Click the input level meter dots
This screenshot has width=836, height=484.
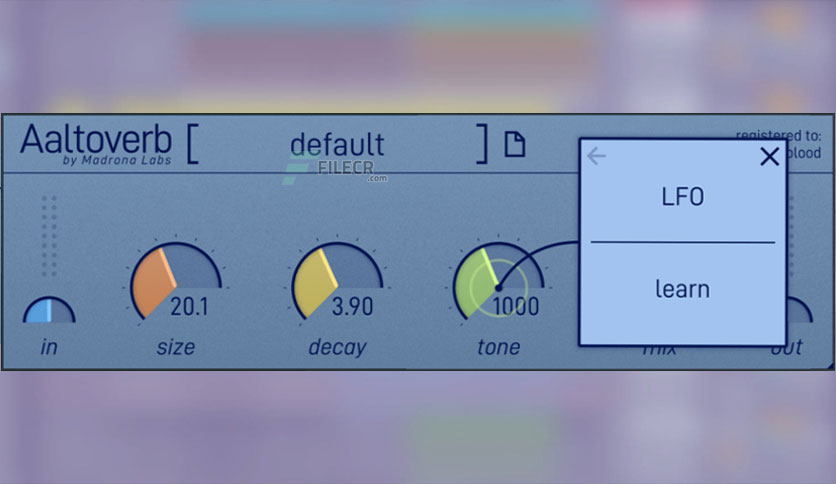(49, 236)
